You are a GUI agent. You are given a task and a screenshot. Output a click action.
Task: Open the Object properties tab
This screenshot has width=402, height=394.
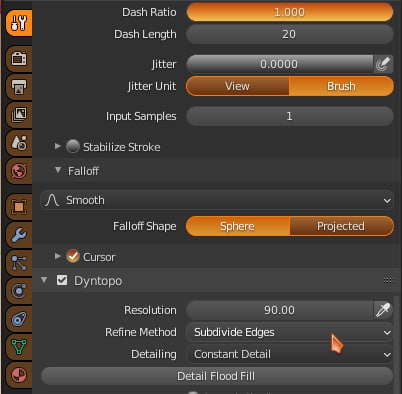point(19,207)
